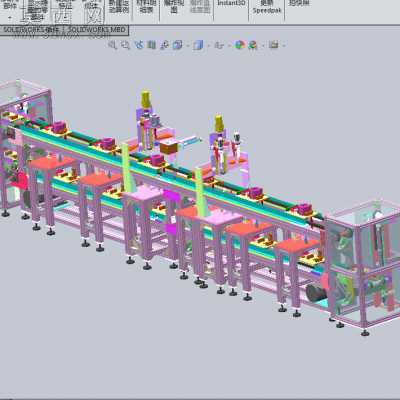Image resolution: width=400 pixels, height=400 pixels.
Task: Click the Apply Scene icon
Action: click(x=253, y=45)
